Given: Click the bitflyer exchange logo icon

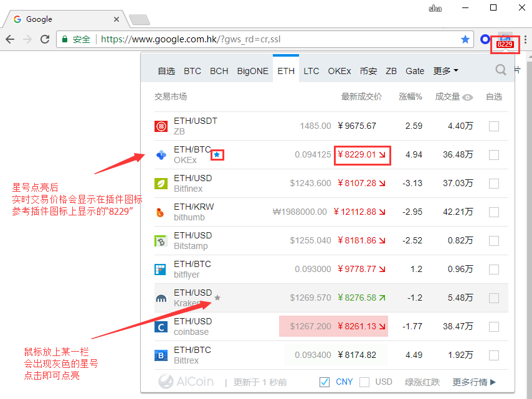Looking at the screenshot, I should pos(161,270).
